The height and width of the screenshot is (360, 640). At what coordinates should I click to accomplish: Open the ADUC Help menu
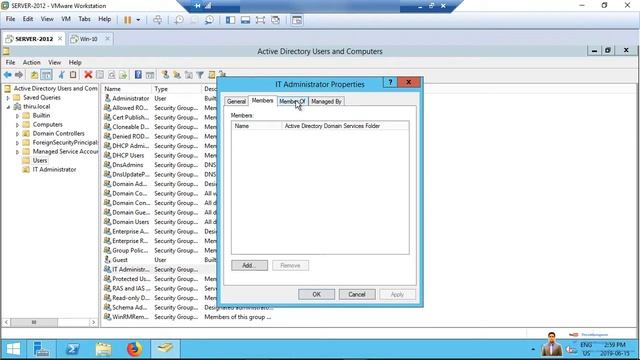75,62
